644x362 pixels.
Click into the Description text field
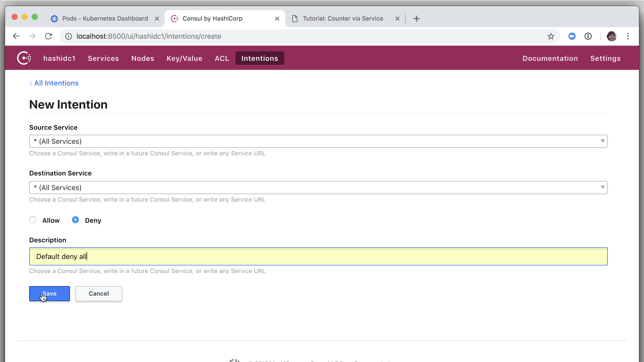[318, 256]
